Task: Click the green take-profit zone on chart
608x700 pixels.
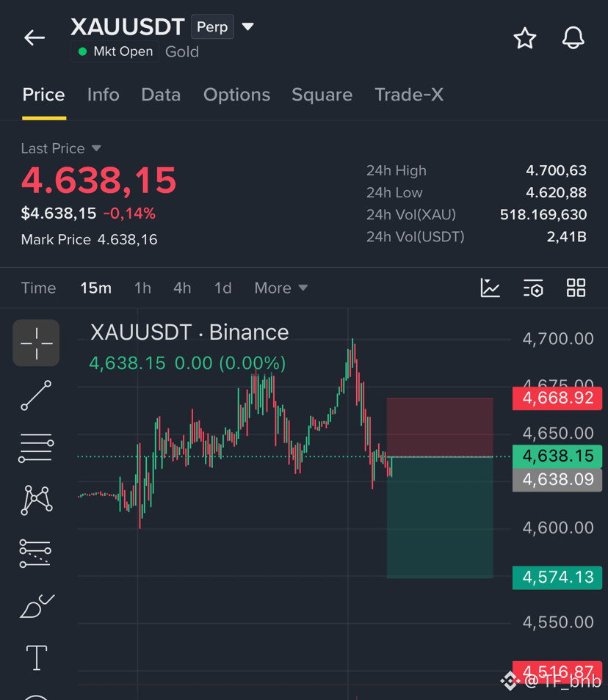Action: tap(440, 517)
